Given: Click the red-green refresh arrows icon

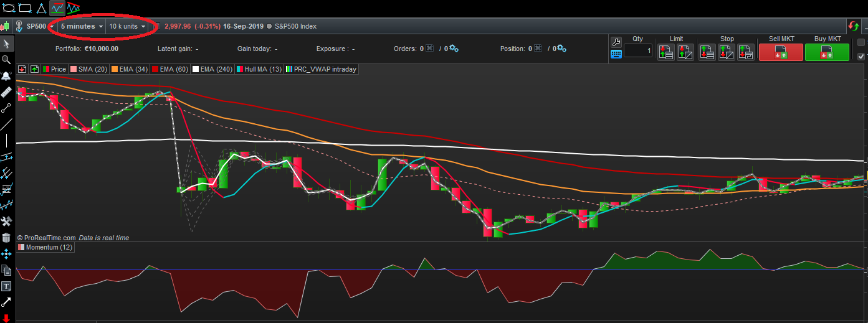Looking at the screenshot, I should (x=852, y=26).
